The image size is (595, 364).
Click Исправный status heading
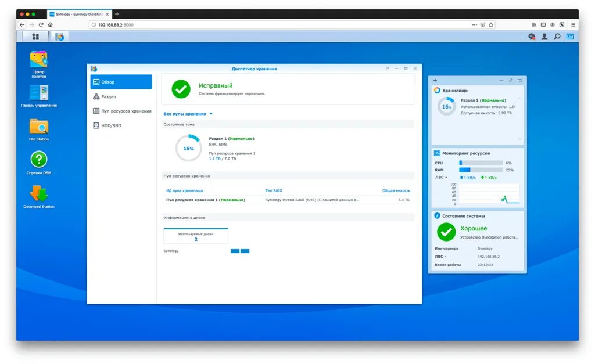click(216, 85)
